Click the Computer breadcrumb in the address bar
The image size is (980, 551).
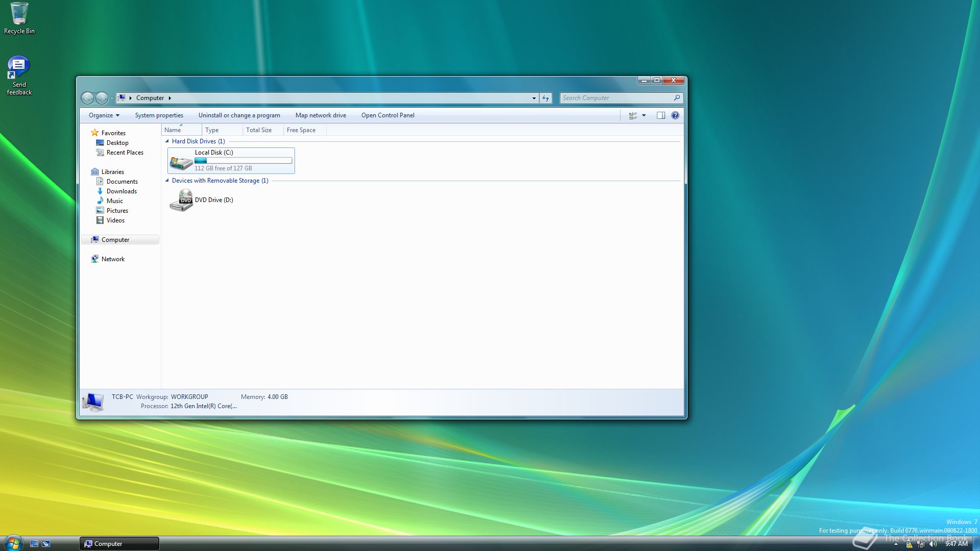click(x=150, y=98)
